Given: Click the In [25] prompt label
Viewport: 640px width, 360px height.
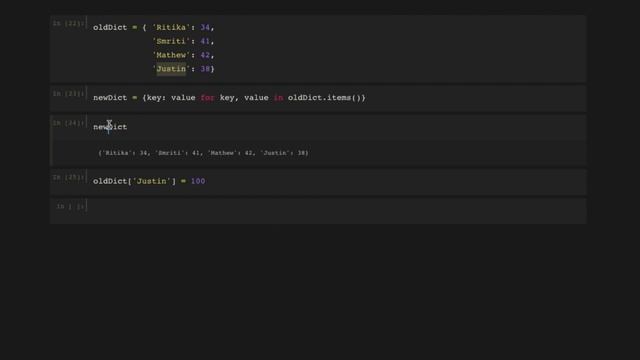Looking at the screenshot, I should 69,178.
